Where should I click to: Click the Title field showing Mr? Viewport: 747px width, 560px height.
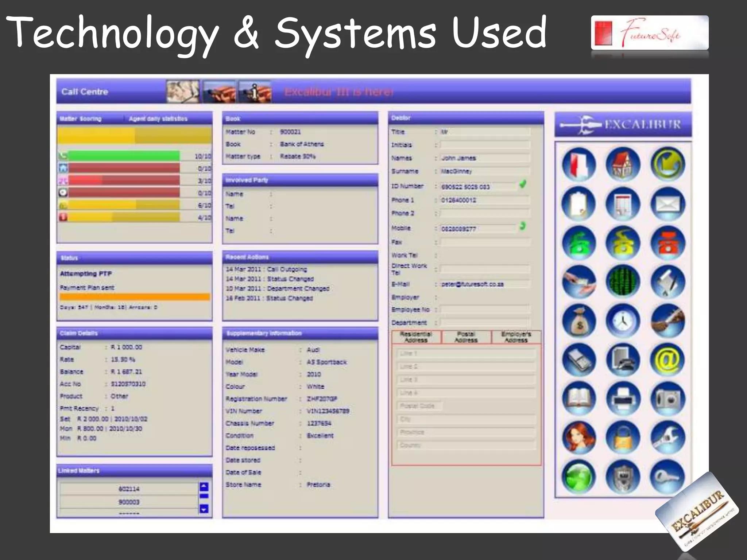tap(485, 132)
